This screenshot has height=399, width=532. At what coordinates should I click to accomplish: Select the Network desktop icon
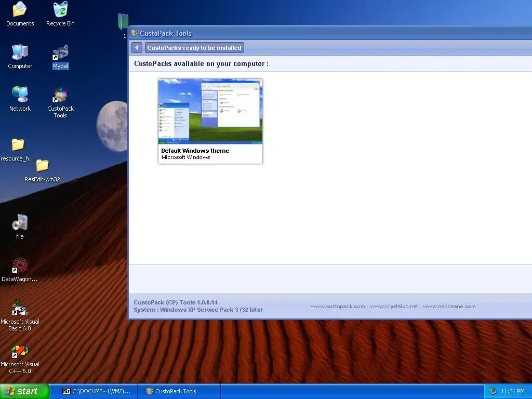[20, 99]
